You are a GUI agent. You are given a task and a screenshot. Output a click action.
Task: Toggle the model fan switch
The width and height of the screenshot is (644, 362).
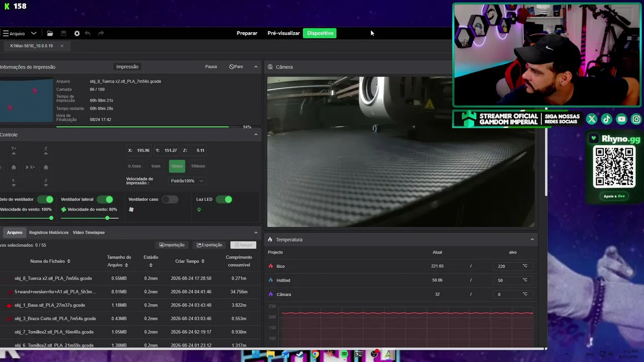pyautogui.click(x=45, y=200)
